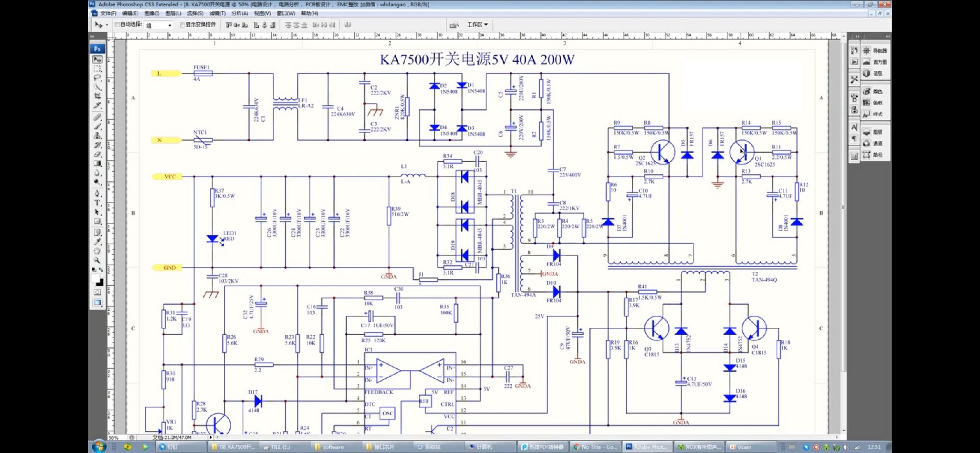Select the Zoom tool
Viewport: 980px width, 453px height.
point(97,260)
